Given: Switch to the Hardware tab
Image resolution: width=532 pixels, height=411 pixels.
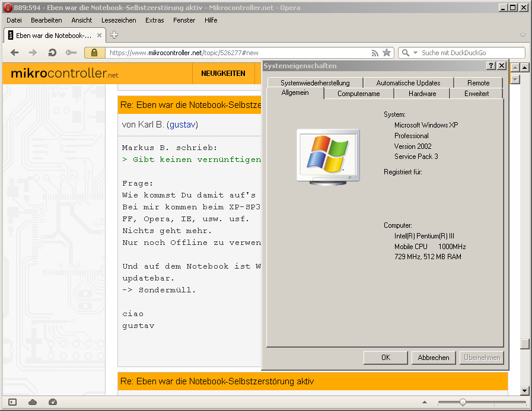Looking at the screenshot, I should pos(422,94).
